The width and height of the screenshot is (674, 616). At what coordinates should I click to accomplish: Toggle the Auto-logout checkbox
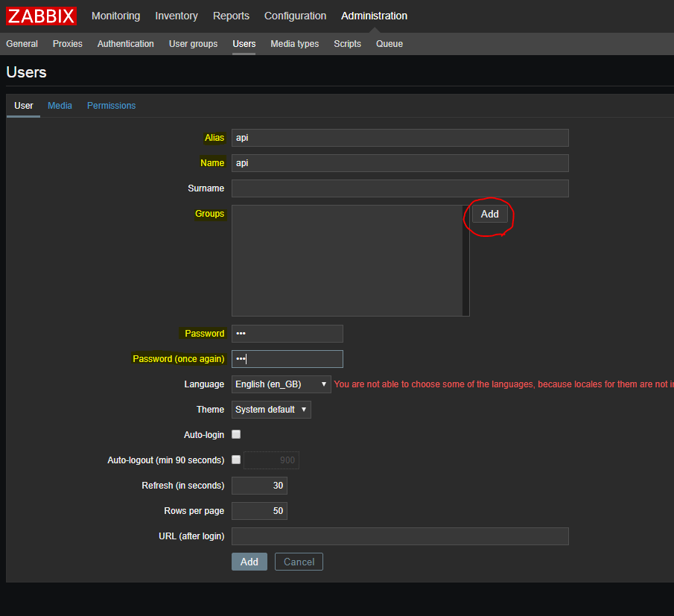click(236, 460)
